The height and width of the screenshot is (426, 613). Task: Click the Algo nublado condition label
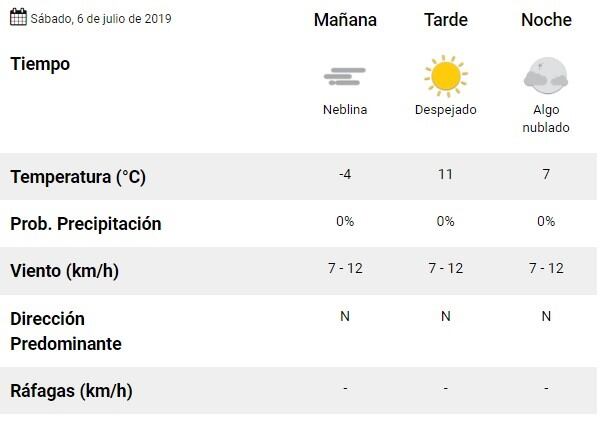pyautogui.click(x=545, y=118)
